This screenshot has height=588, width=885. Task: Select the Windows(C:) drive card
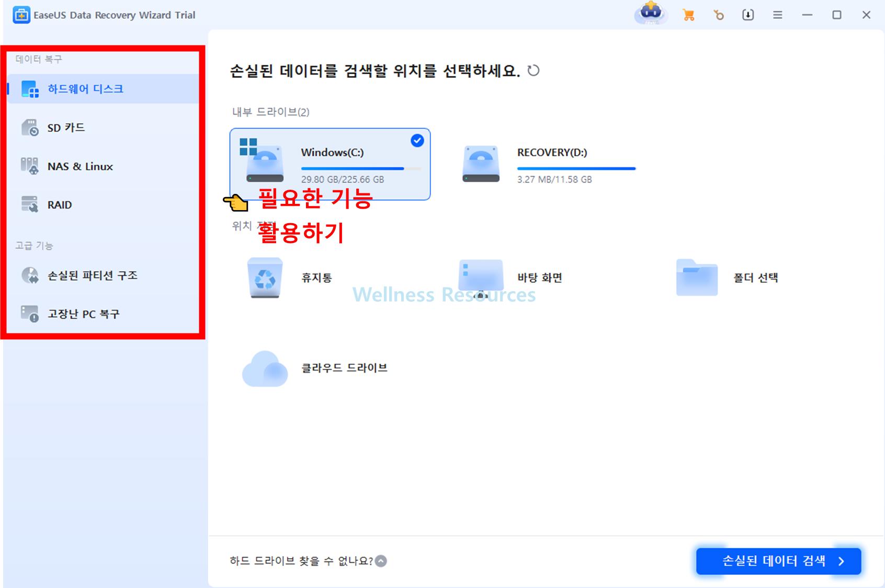pyautogui.click(x=330, y=164)
